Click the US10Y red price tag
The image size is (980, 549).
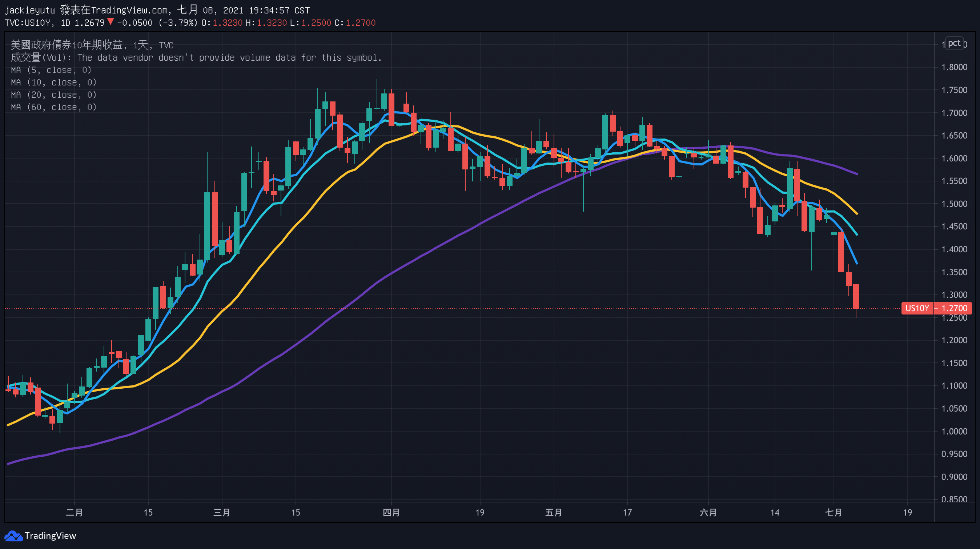[917, 308]
